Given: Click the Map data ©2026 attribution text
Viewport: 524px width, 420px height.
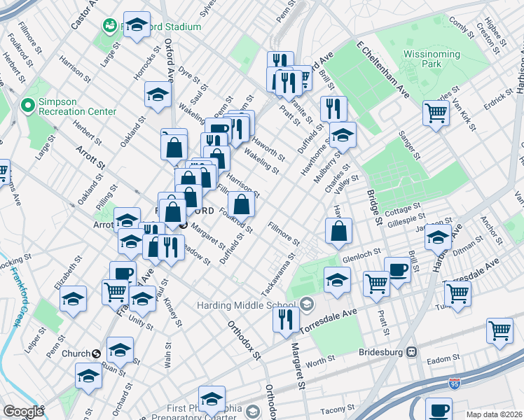Looking at the screenshot, I should (x=495, y=414).
